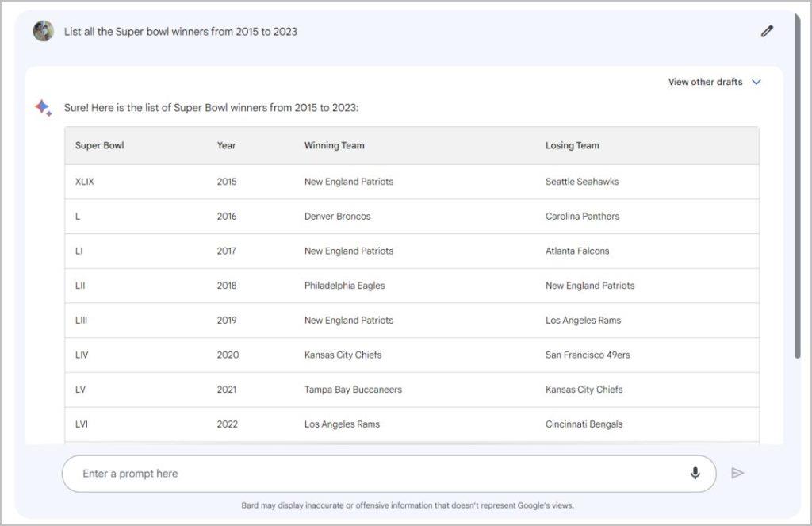The image size is (812, 526).
Task: Click the Los Angeles Rams losing team cell
Action: point(583,321)
